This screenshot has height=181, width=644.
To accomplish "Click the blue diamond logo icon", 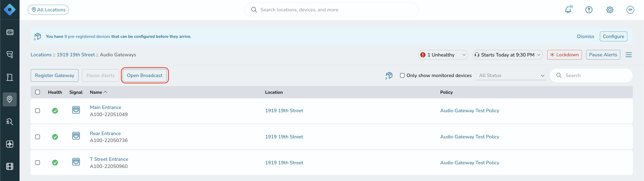I will coord(10,10).
